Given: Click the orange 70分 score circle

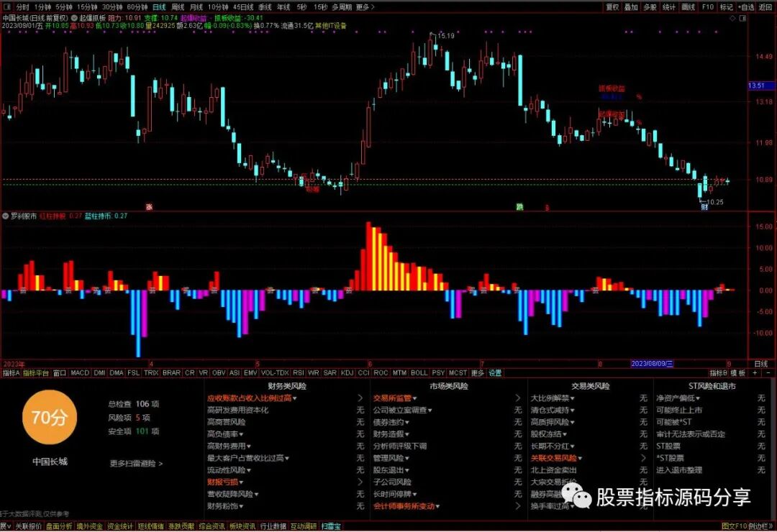Looking at the screenshot, I should click(49, 417).
